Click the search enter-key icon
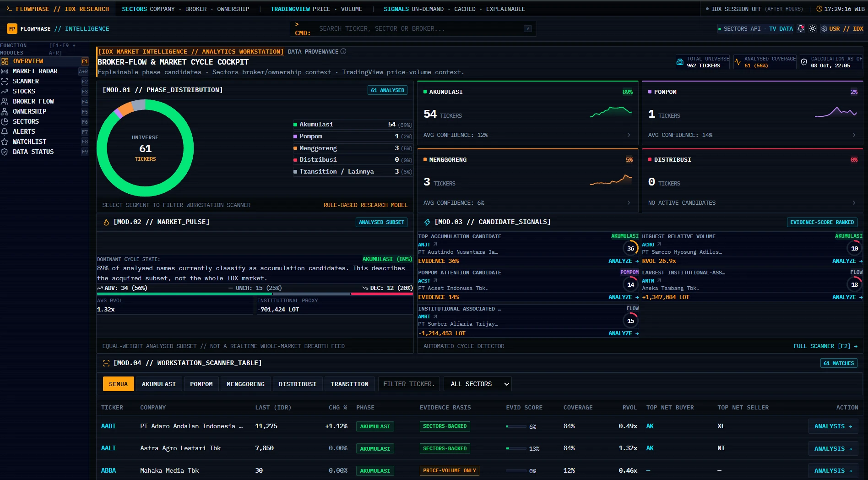 coord(527,28)
